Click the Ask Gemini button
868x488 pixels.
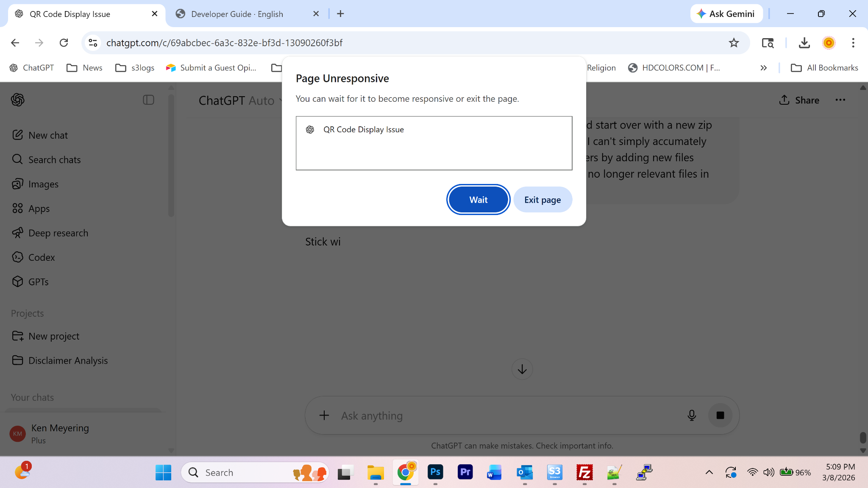[726, 14]
